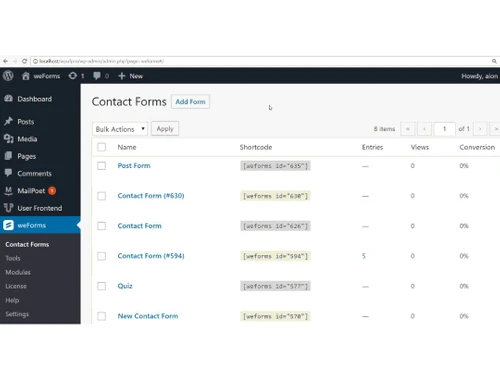Open Settings submenu under weForms
The height and width of the screenshot is (375, 500).
[x=17, y=314]
